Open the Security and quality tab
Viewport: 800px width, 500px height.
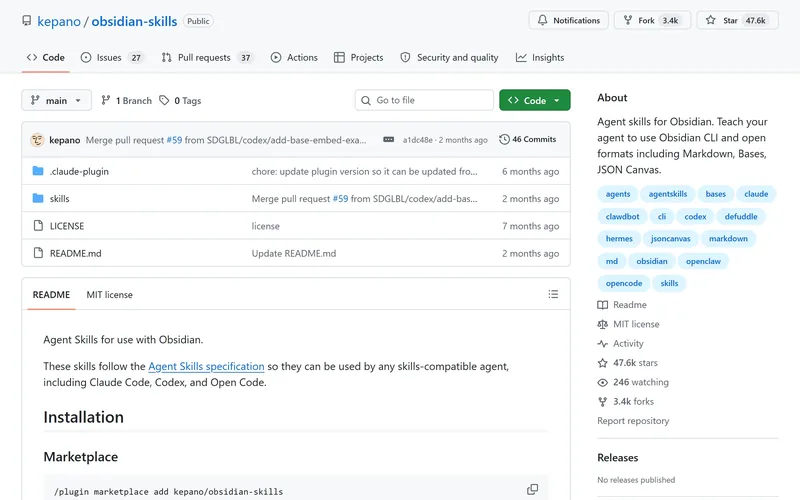pos(449,58)
